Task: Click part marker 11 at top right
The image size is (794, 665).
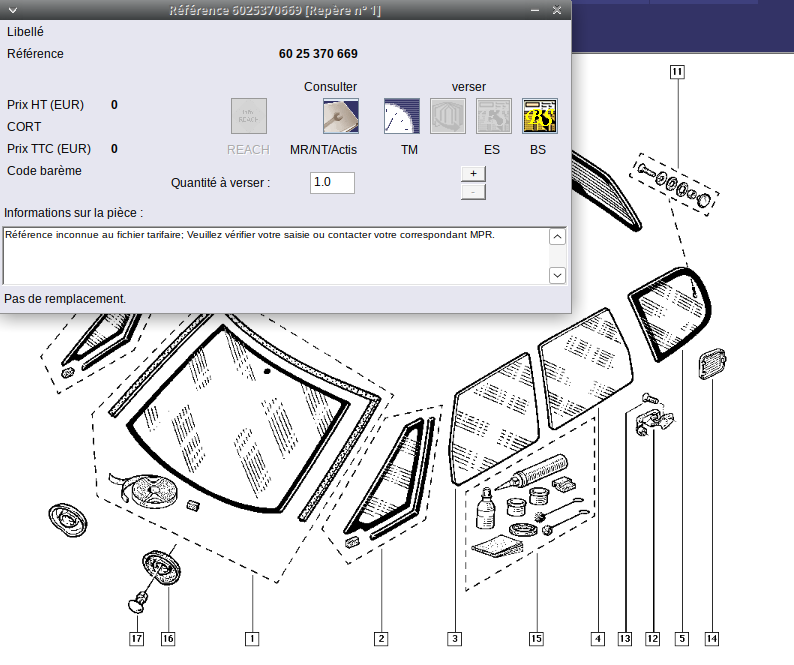Action: pyautogui.click(x=677, y=71)
